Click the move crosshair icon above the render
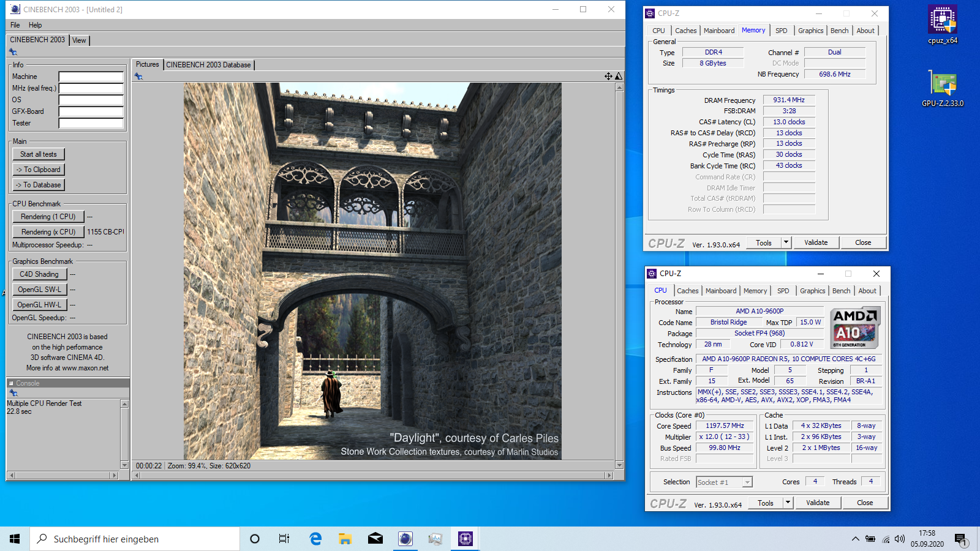The height and width of the screenshot is (551, 980). (608, 77)
